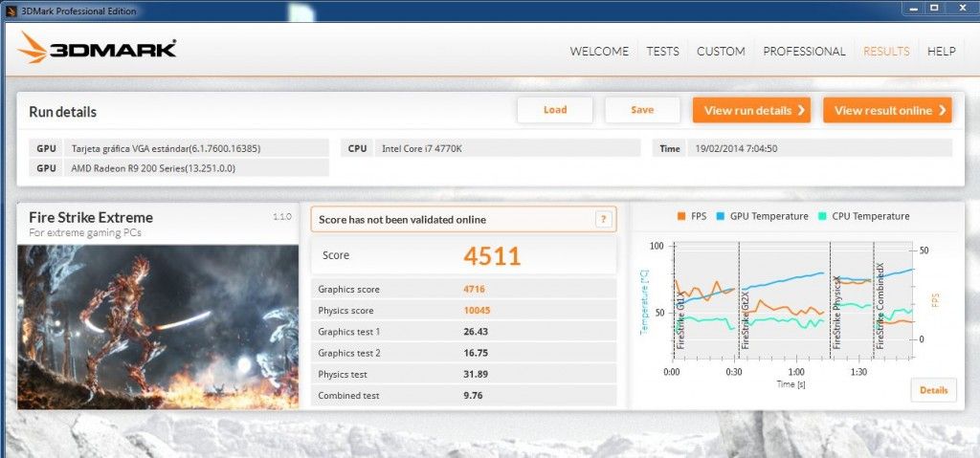Go to the PROFESSIONAL tab
Screen dimensions: 980x458
pyautogui.click(x=804, y=52)
